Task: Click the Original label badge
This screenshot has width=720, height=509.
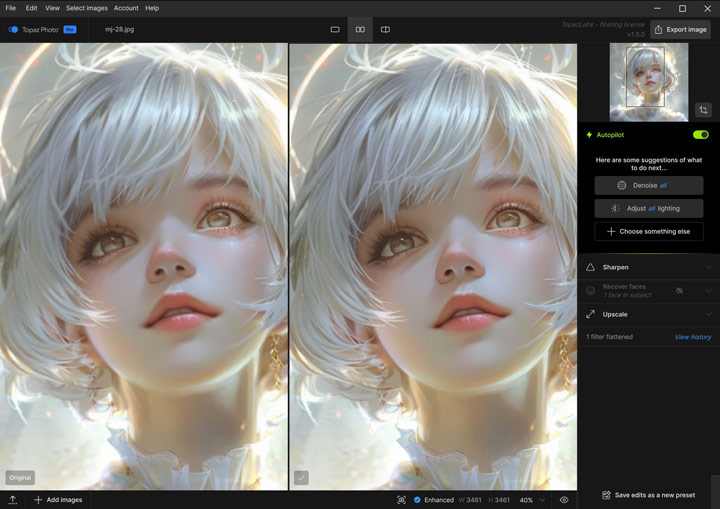Action: tap(20, 478)
